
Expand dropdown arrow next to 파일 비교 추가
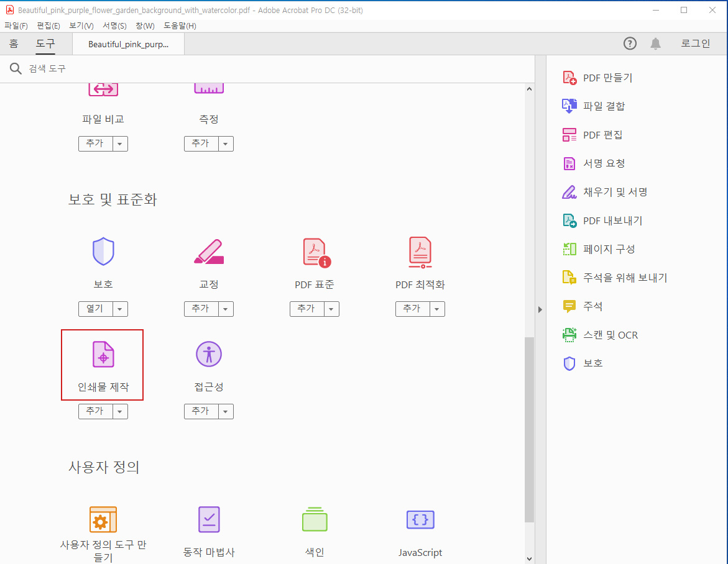click(120, 143)
